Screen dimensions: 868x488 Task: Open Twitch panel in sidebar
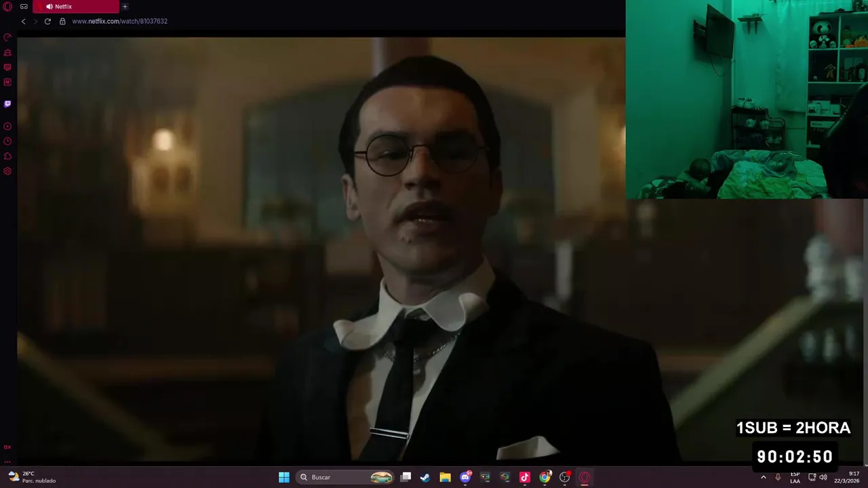[x=7, y=104]
